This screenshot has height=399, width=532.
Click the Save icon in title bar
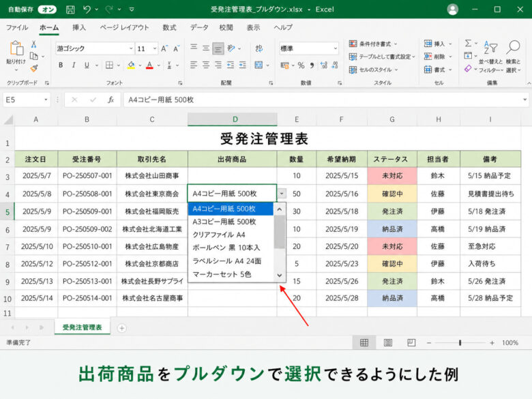click(70, 10)
